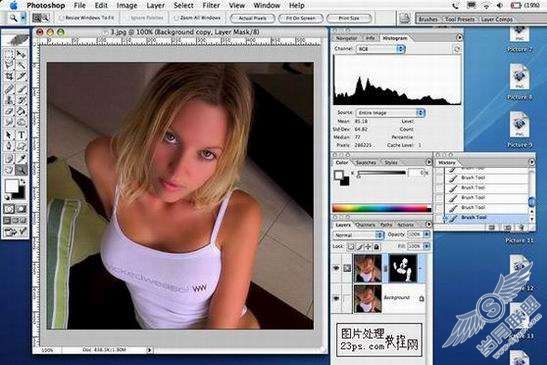The image size is (547, 365).
Task: Toggle Lock transparent pixels
Action: coord(351,247)
